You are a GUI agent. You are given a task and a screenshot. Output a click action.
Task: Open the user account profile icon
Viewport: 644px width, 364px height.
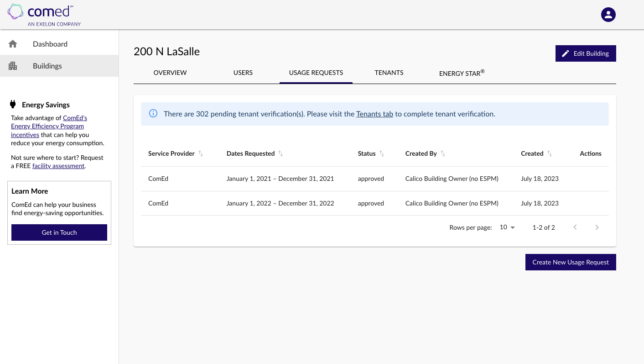(x=608, y=15)
